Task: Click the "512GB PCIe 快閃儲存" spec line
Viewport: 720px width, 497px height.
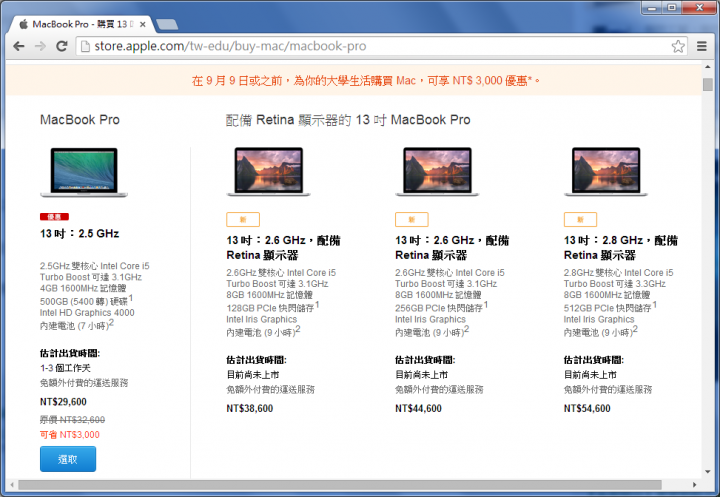Action: tap(610, 307)
